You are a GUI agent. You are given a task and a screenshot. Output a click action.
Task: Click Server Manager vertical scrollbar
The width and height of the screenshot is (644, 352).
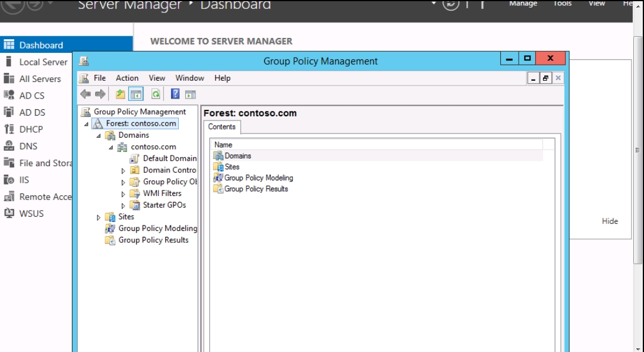click(x=637, y=150)
